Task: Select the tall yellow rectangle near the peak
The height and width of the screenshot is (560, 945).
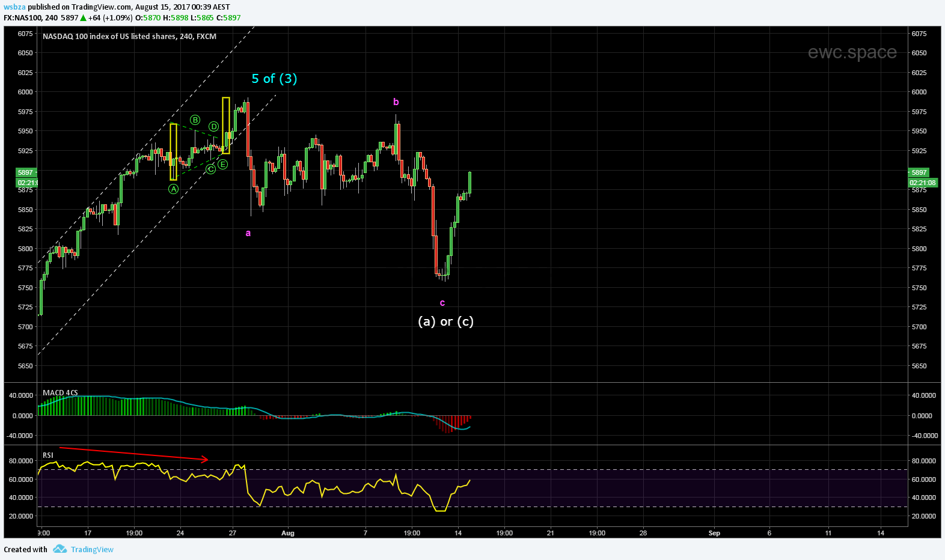Action: click(x=226, y=125)
